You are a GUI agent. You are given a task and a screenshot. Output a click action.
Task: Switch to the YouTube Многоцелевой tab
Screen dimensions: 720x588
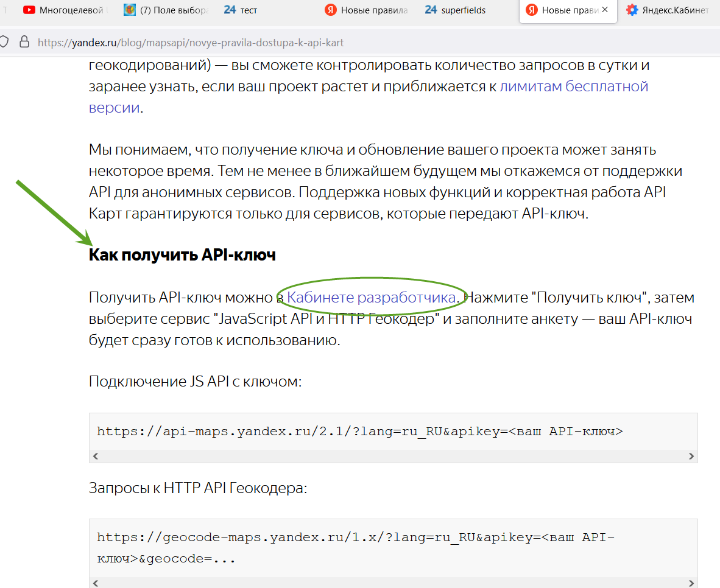pos(65,10)
